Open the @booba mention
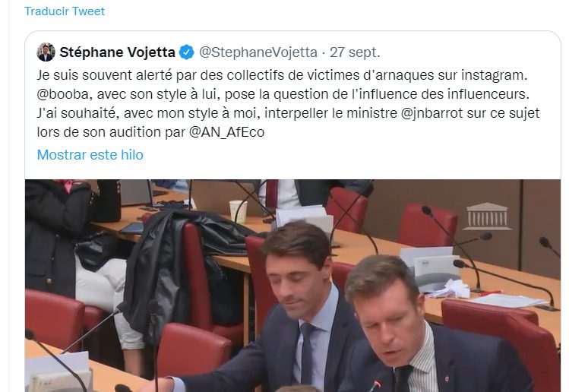 [62, 94]
